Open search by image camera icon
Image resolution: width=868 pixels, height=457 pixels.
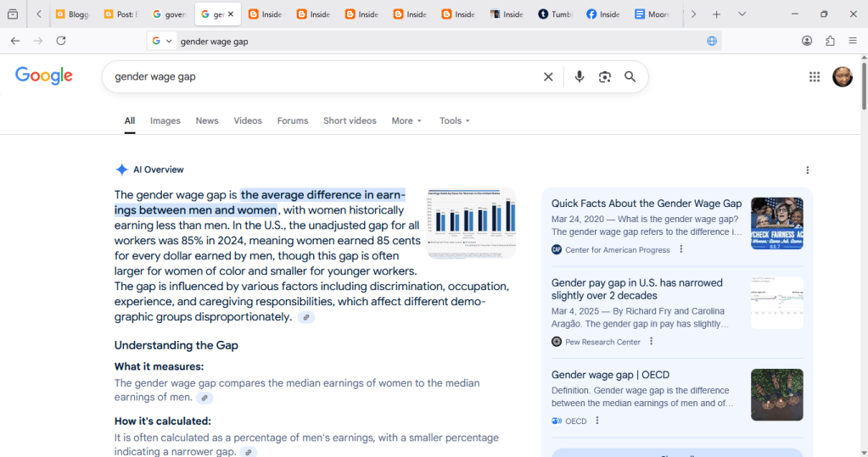604,77
